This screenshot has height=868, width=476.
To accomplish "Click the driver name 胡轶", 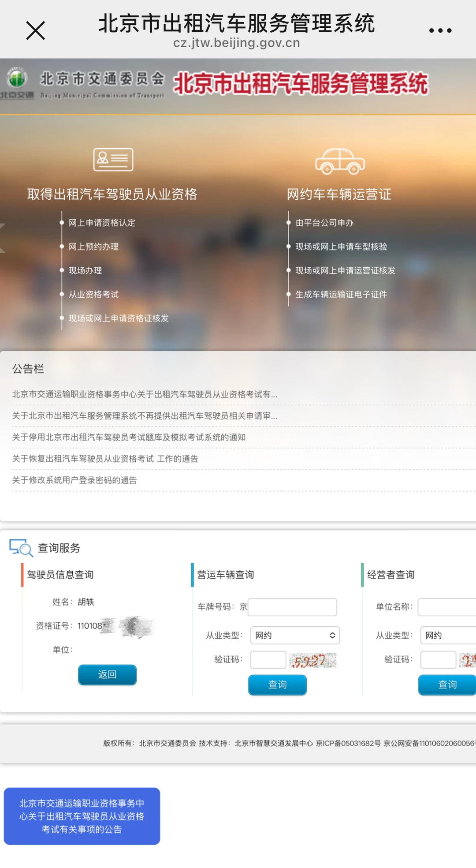I will (86, 602).
